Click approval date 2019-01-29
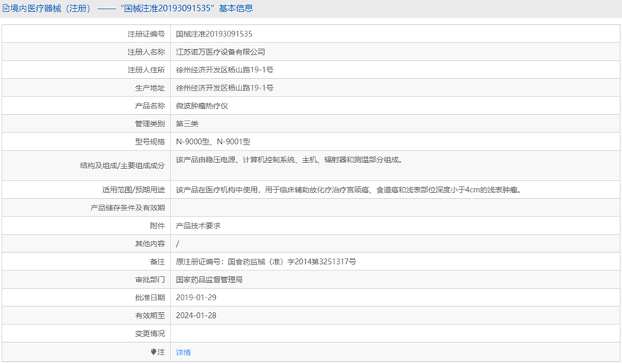Screen dimensions: 622x364 pyautogui.click(x=196, y=297)
